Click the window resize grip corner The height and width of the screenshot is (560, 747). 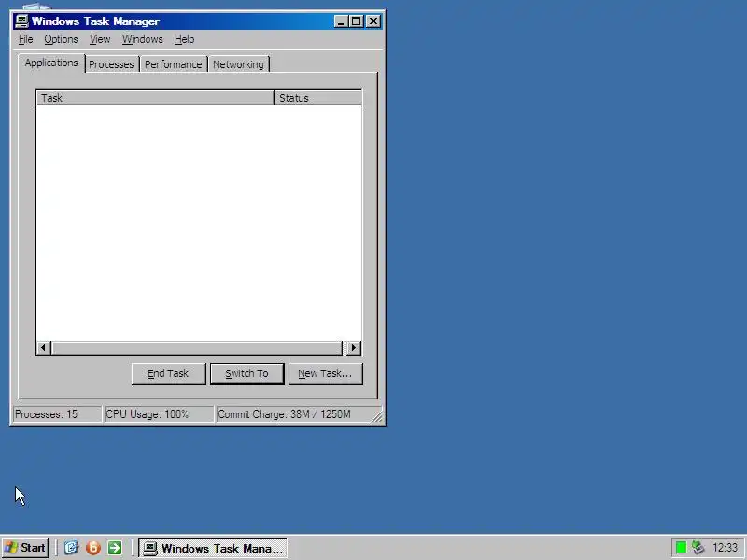[x=377, y=416]
